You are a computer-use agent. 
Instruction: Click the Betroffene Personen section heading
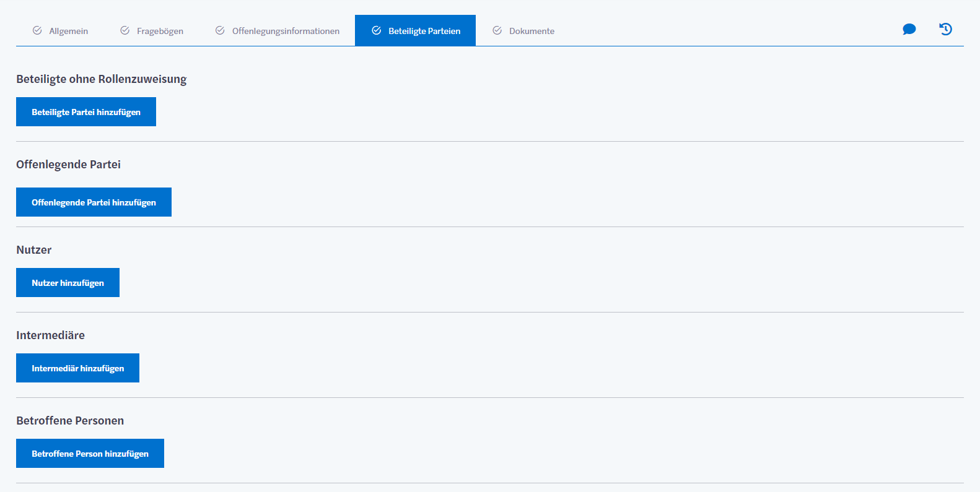click(70, 421)
